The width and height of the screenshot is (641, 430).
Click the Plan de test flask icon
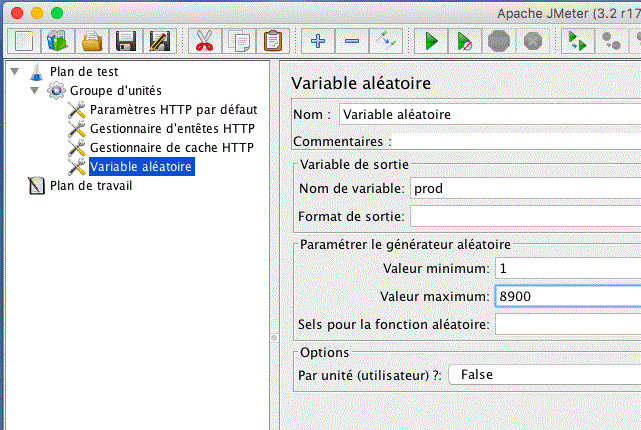(x=36, y=72)
